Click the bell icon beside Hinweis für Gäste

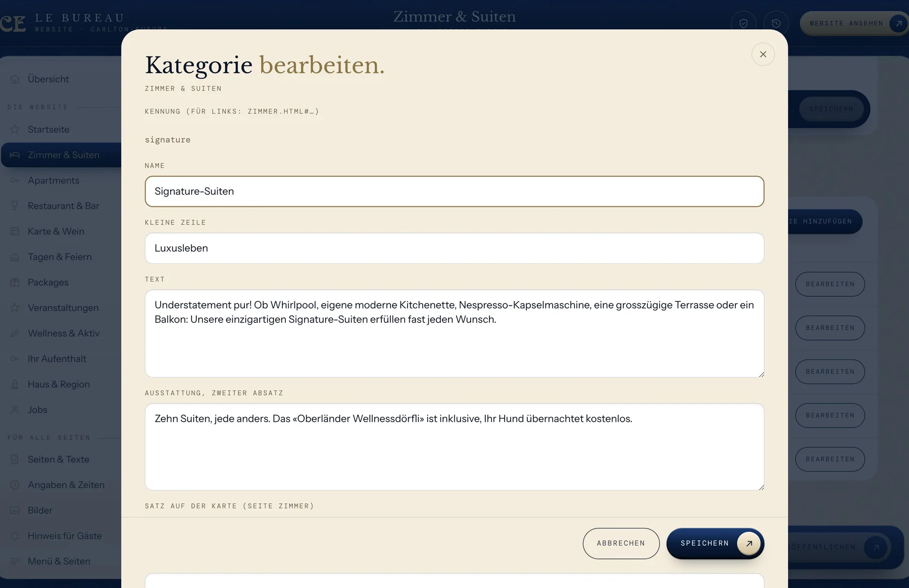[15, 536]
